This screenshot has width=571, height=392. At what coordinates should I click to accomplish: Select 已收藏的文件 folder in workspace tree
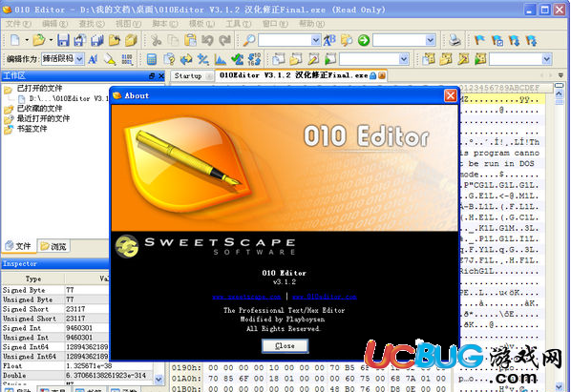tap(39, 109)
